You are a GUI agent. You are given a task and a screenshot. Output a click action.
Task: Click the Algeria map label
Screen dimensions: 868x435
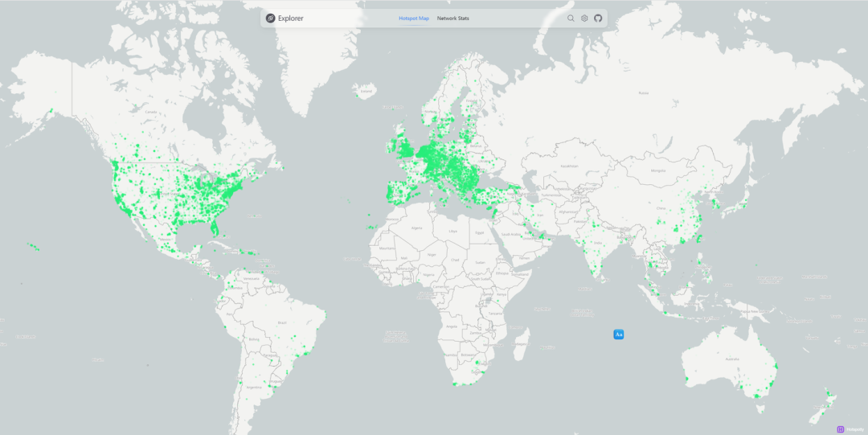pos(417,228)
